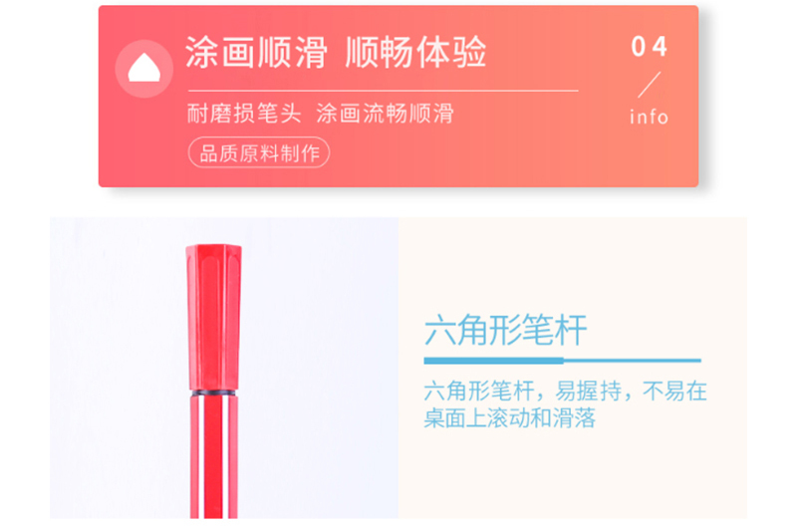The width and height of the screenshot is (797, 532).
Task: Click the thin blue line at the right end
Action: click(633, 361)
